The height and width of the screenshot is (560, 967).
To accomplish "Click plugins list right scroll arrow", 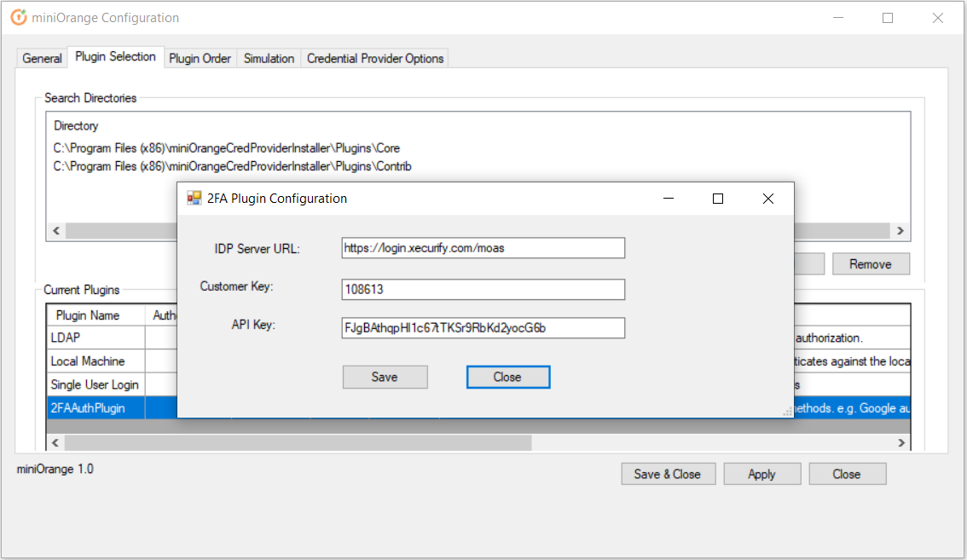I will pos(901,443).
